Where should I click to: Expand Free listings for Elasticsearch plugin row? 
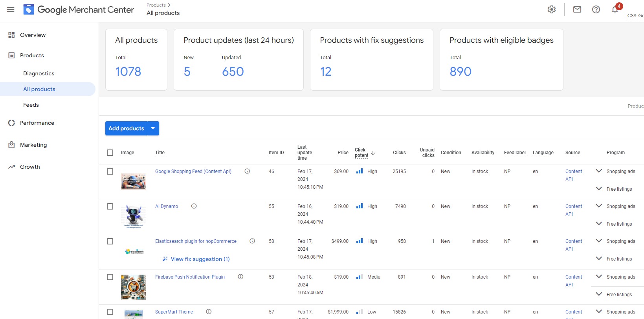pyautogui.click(x=599, y=259)
